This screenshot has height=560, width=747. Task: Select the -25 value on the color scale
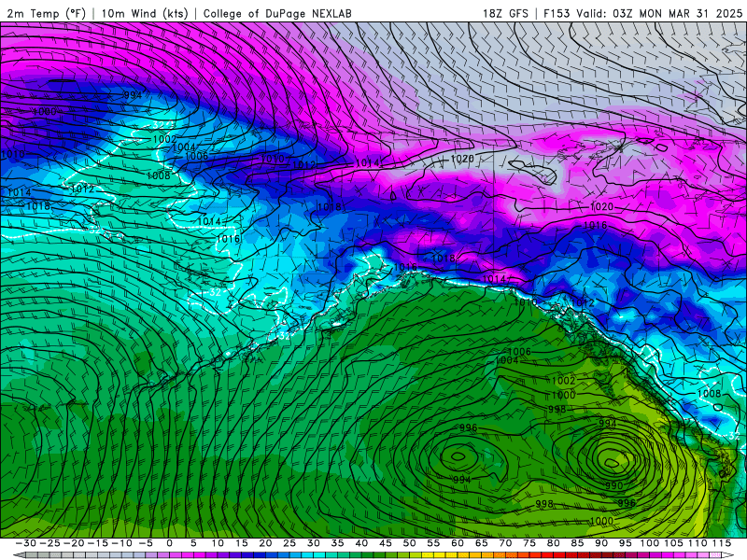49,543
